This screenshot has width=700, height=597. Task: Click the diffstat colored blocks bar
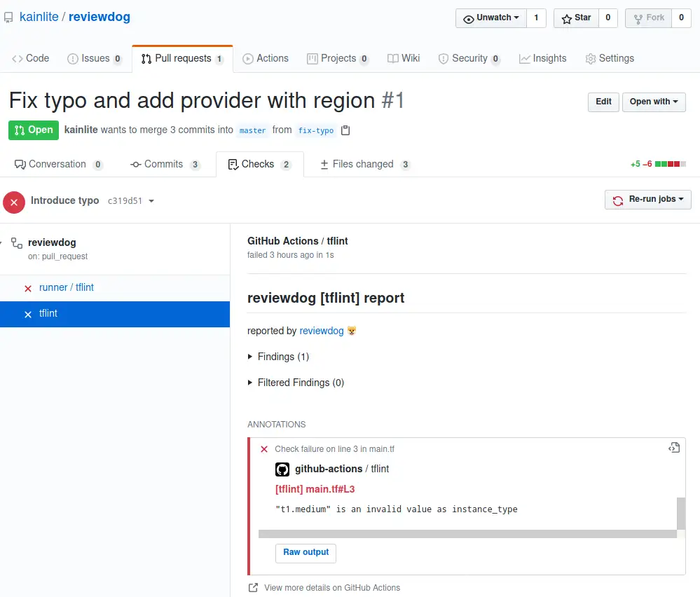(670, 165)
